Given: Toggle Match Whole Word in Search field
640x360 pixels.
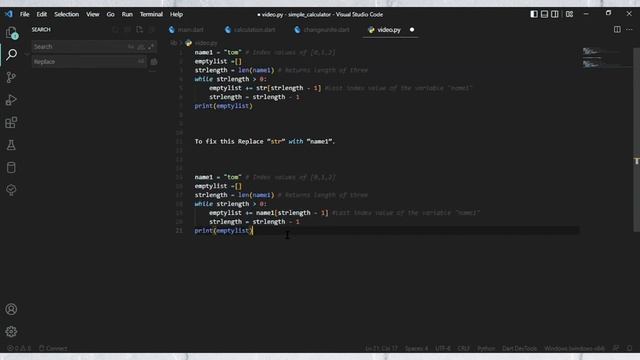Looking at the screenshot, I should pyautogui.click(x=141, y=47).
